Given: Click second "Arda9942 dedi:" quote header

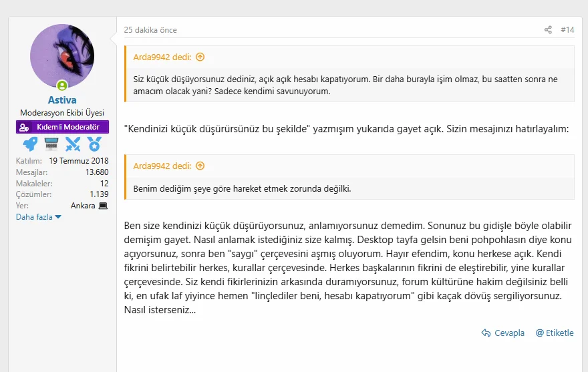Looking at the screenshot, I should [162, 166].
